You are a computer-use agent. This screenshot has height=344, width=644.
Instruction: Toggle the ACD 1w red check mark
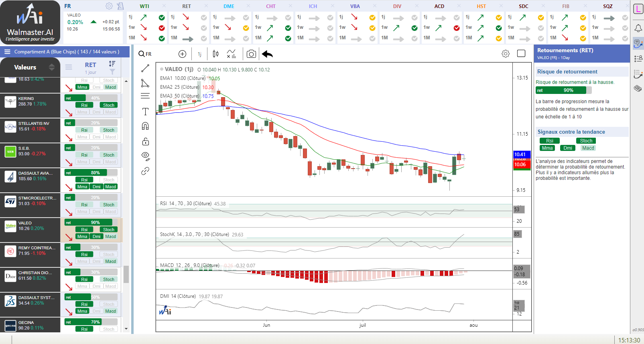457,28
